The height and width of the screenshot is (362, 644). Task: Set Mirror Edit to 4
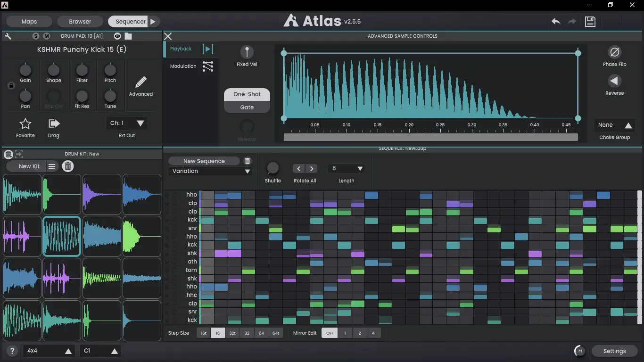373,333
